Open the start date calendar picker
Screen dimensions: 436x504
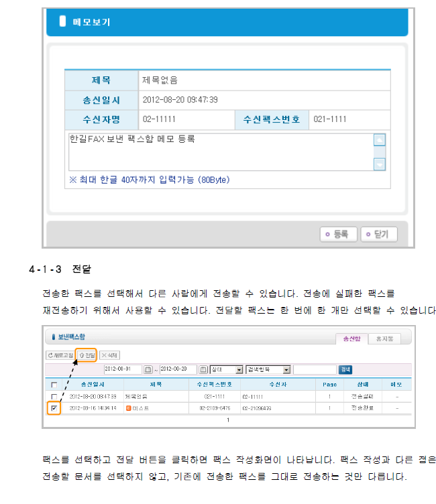click(x=148, y=369)
